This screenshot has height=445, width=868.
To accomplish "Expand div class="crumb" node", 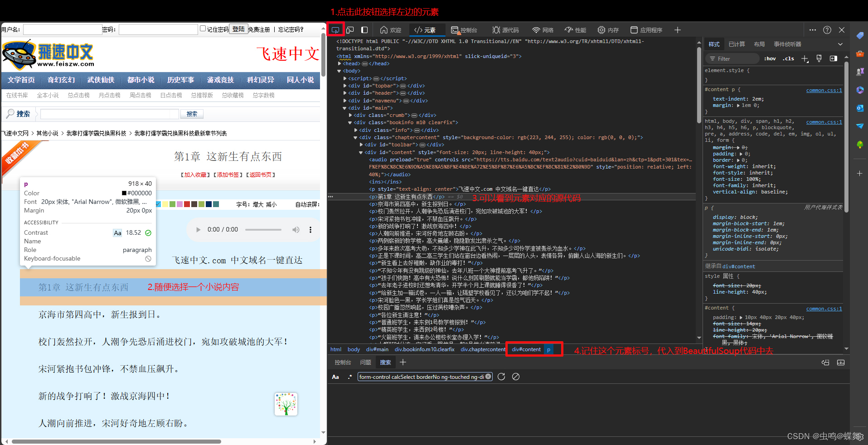I will click(x=350, y=115).
